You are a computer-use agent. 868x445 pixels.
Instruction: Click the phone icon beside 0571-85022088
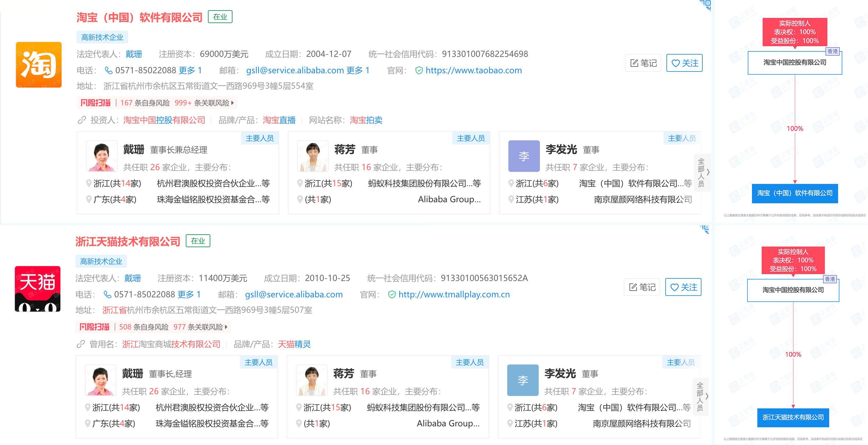pyautogui.click(x=108, y=70)
